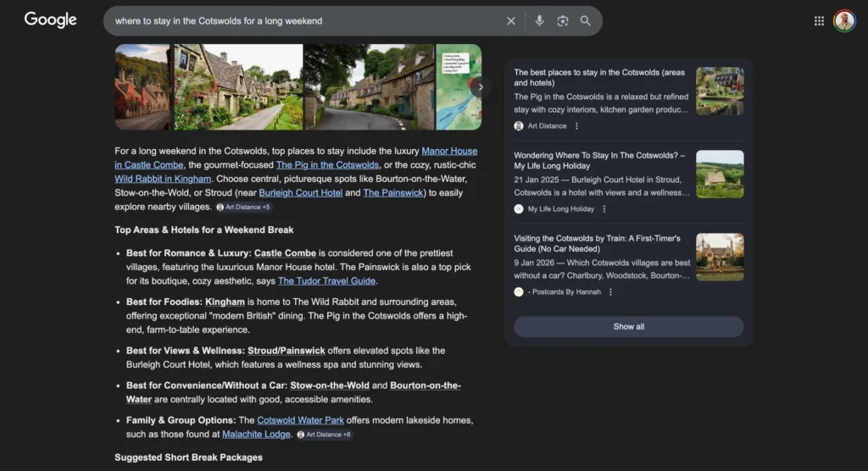Expand Art Distance +5 sources chip
This screenshot has height=471, width=868.
pyautogui.click(x=243, y=207)
